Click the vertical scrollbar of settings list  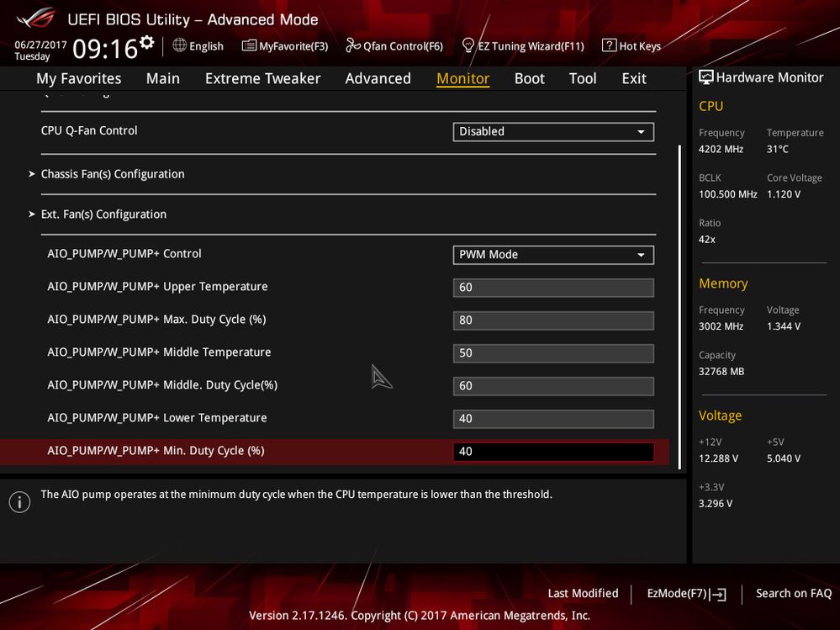[680, 306]
